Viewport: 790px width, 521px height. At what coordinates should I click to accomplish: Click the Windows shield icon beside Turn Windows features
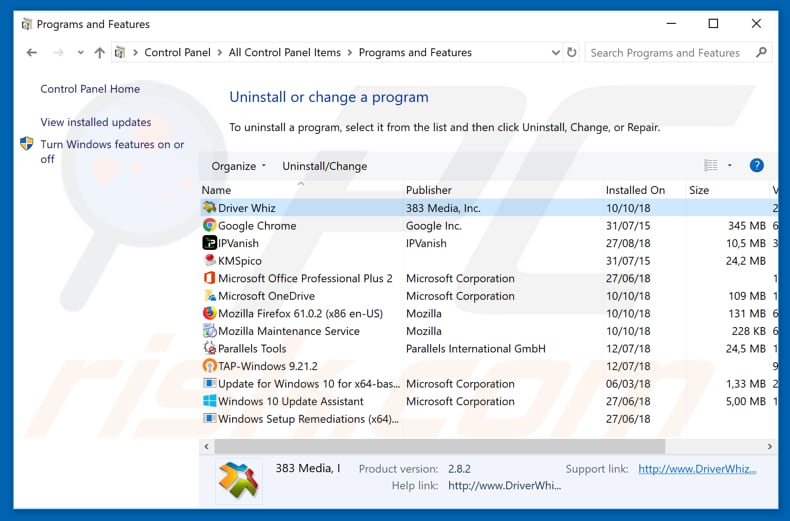point(27,144)
